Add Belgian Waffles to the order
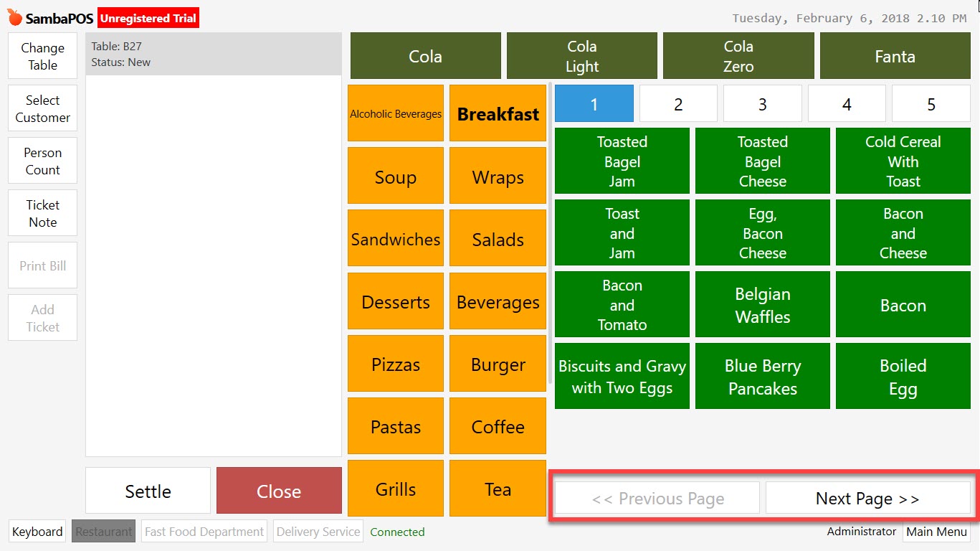Screen dimensions: 980x551 click(x=762, y=304)
